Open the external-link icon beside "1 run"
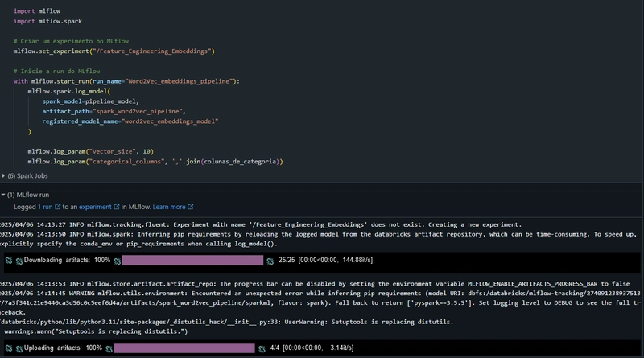The width and height of the screenshot is (644, 358). click(57, 207)
